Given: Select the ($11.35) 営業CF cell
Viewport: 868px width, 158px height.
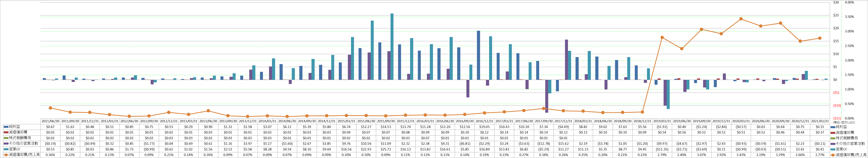Looking at the screenshot, I should 662,149.
